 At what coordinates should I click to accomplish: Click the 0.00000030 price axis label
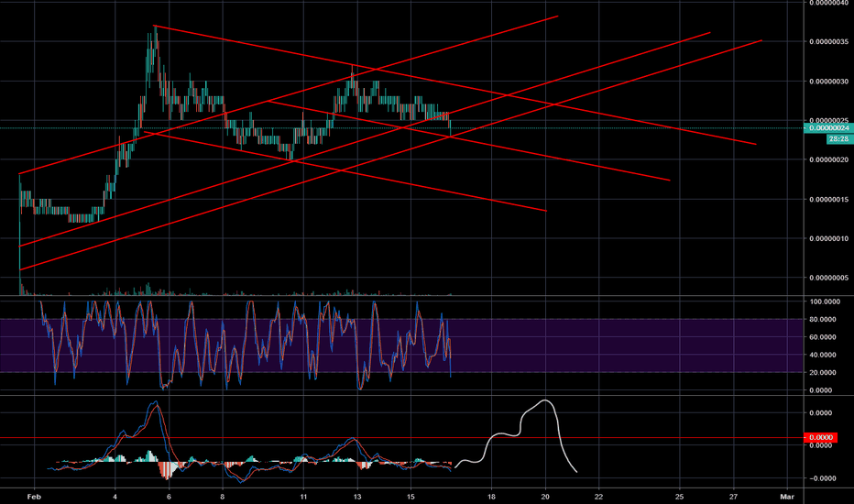829,82
